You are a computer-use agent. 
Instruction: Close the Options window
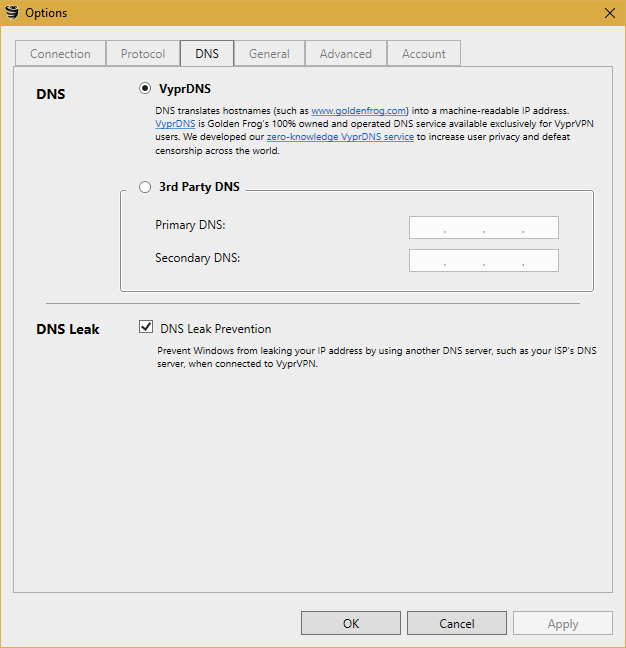[x=609, y=13]
